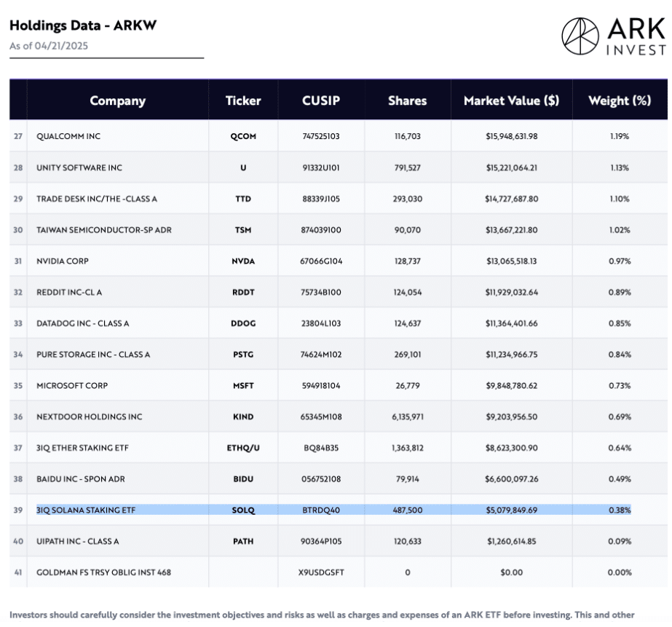This screenshot has height=627, width=672.
Task: Click the RDDT ticker cell
Action: (x=243, y=292)
